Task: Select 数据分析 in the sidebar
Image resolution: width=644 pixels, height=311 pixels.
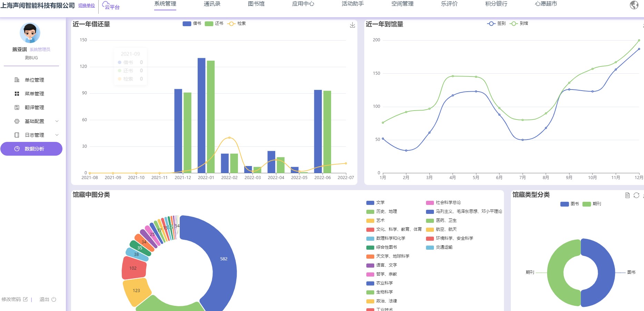Action: point(31,149)
